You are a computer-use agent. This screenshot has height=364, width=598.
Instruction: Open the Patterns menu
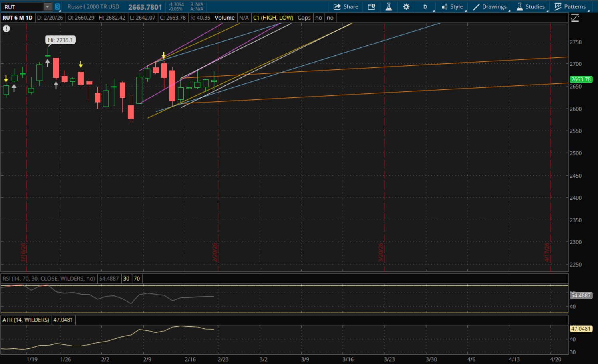(x=570, y=7)
